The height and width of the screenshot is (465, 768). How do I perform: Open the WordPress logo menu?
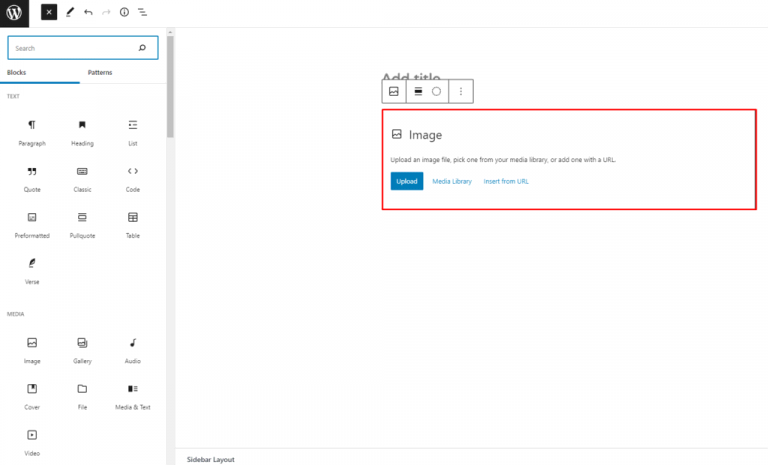click(x=14, y=13)
